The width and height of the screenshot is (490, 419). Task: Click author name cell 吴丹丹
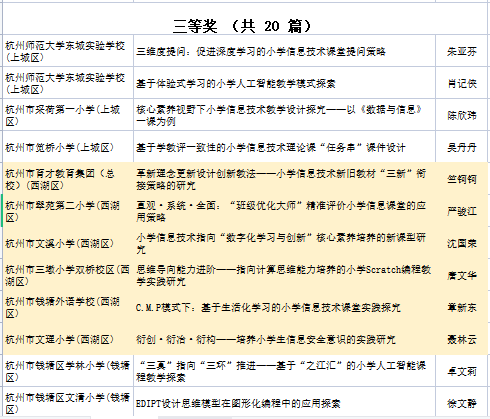(461, 147)
